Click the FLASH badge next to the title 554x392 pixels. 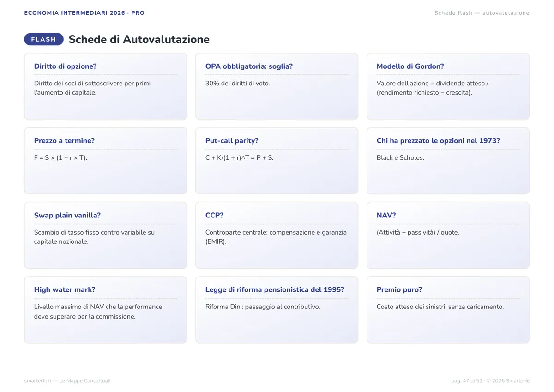point(44,39)
